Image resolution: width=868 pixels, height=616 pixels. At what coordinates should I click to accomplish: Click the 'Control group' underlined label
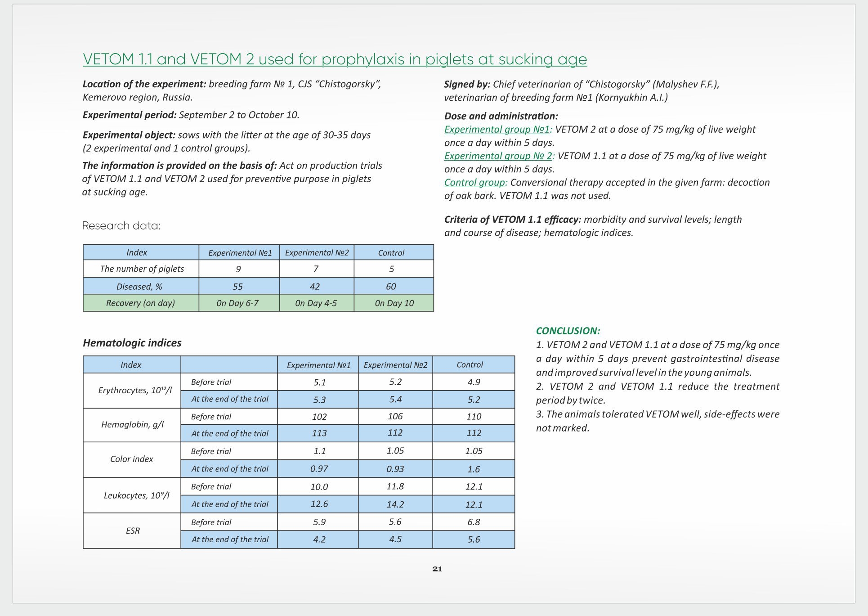pyautogui.click(x=474, y=183)
